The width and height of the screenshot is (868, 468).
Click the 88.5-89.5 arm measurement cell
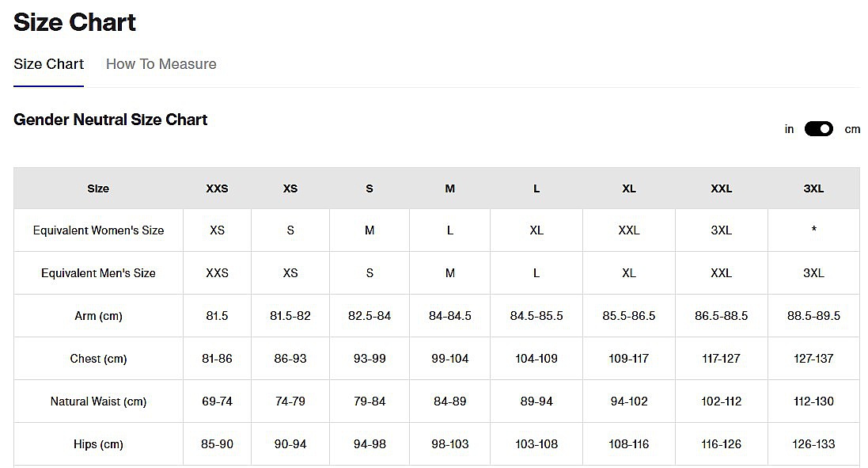coord(813,316)
